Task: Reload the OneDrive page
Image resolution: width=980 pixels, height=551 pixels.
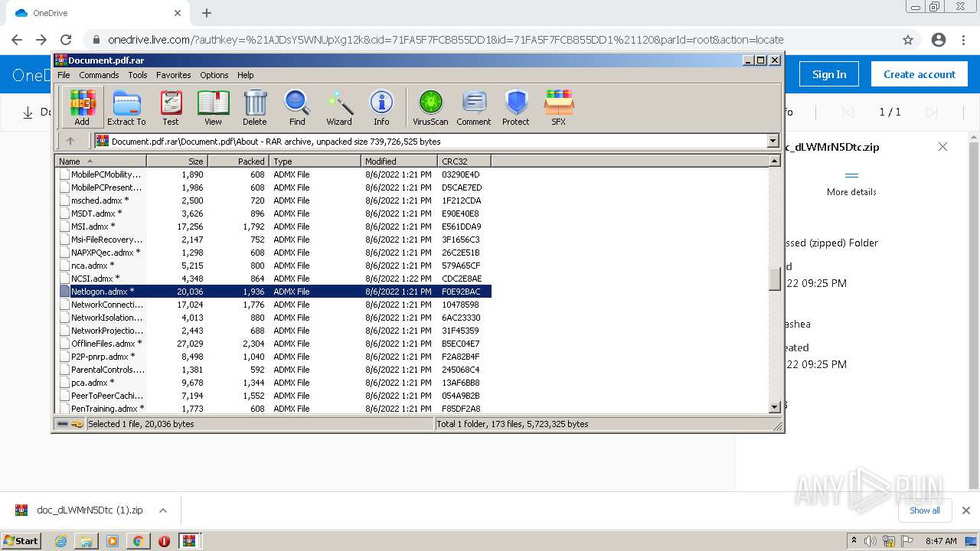Action: tap(66, 40)
